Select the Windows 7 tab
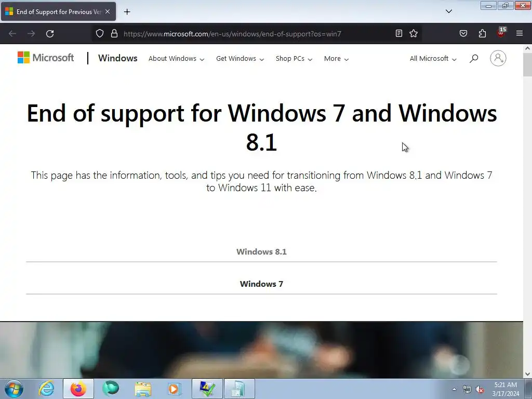 click(262, 284)
